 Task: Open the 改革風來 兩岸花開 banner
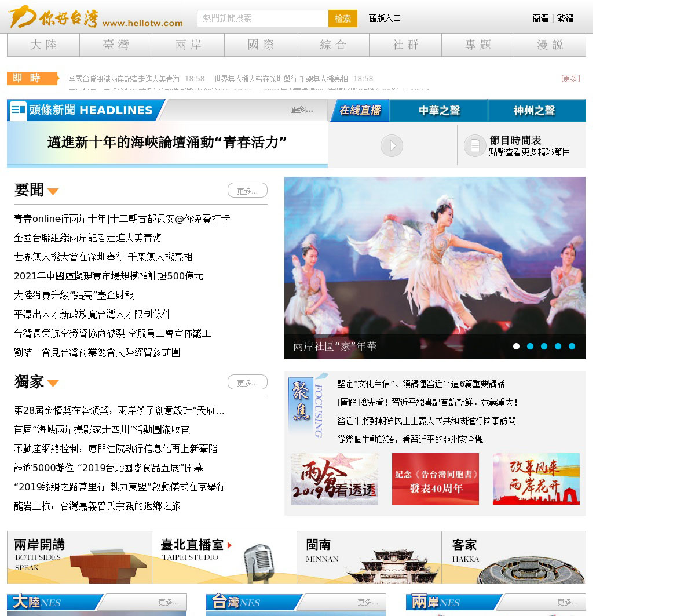point(536,479)
